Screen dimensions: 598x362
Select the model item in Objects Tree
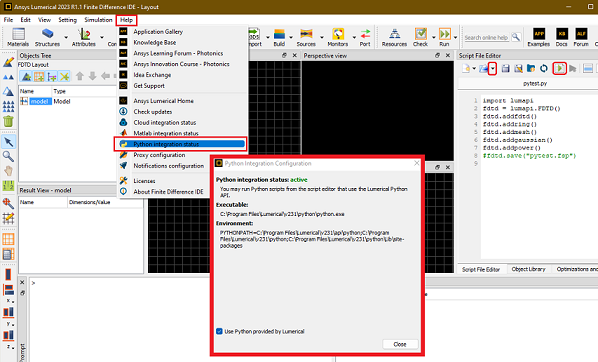pos(40,101)
